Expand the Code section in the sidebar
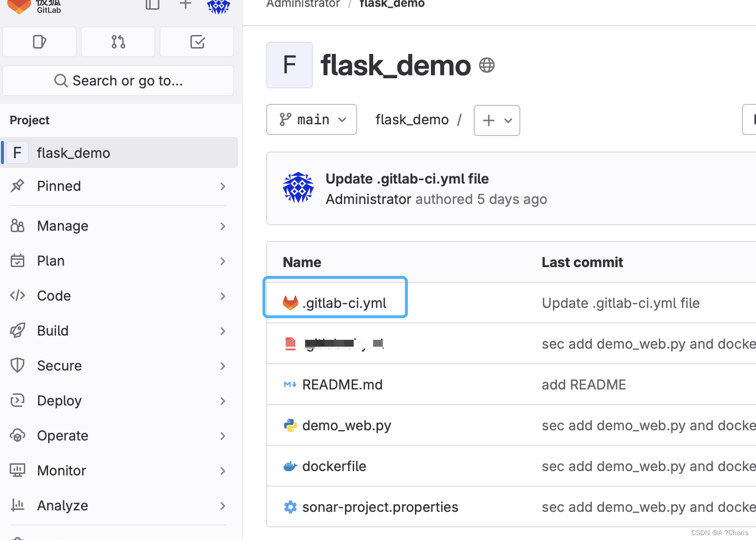The width and height of the screenshot is (756, 540). click(x=53, y=296)
